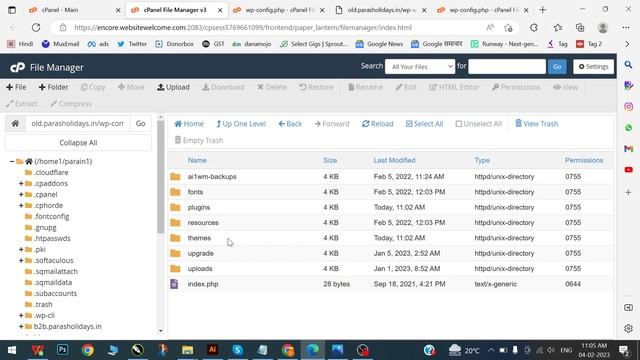Open the Edge sidebar search icon

point(629,65)
